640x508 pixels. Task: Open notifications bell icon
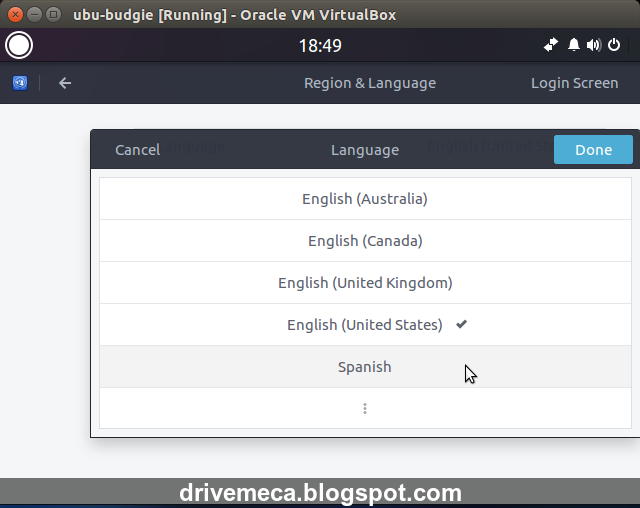pyautogui.click(x=573, y=45)
